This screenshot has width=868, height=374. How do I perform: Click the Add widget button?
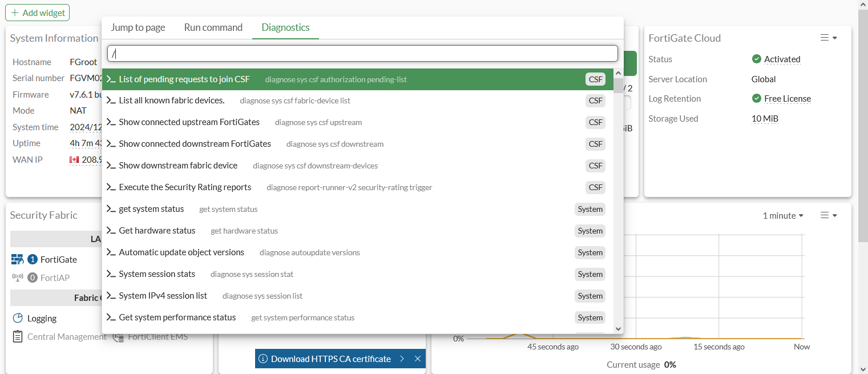pos(38,13)
